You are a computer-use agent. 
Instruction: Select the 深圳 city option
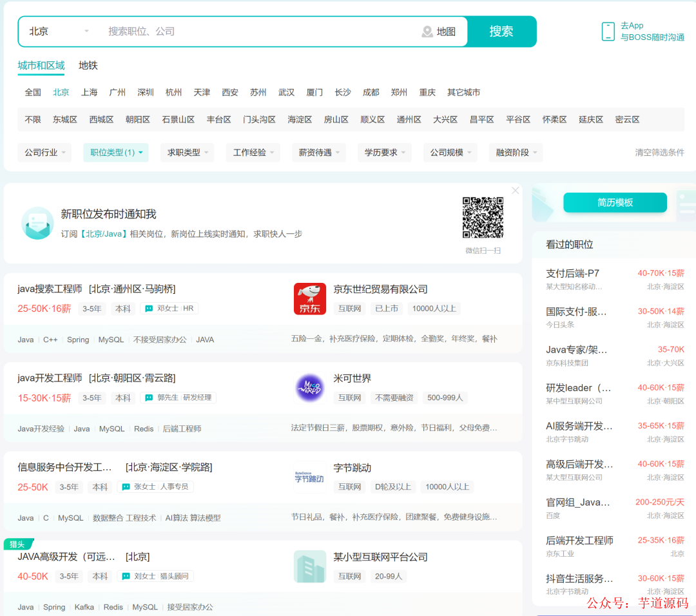tap(146, 92)
